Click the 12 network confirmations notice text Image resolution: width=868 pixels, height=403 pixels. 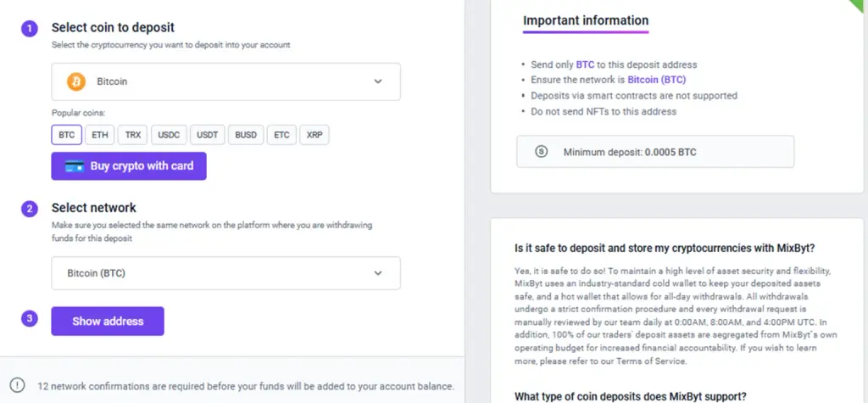click(246, 386)
